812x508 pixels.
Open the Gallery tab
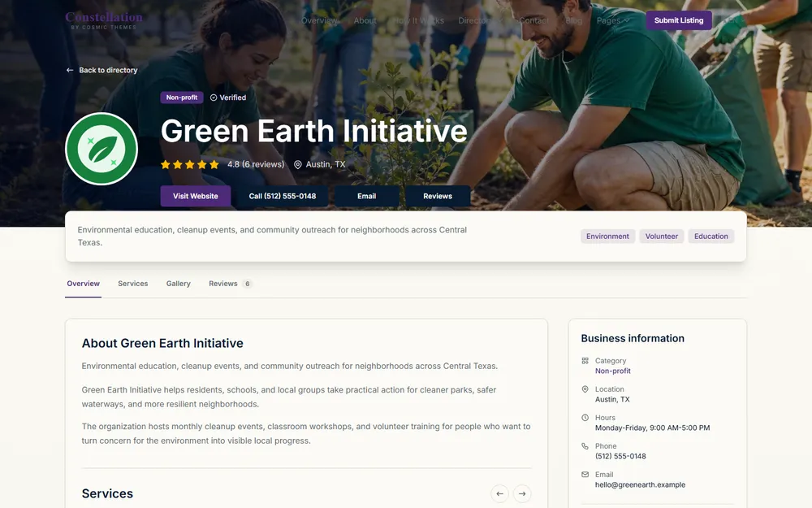point(178,284)
